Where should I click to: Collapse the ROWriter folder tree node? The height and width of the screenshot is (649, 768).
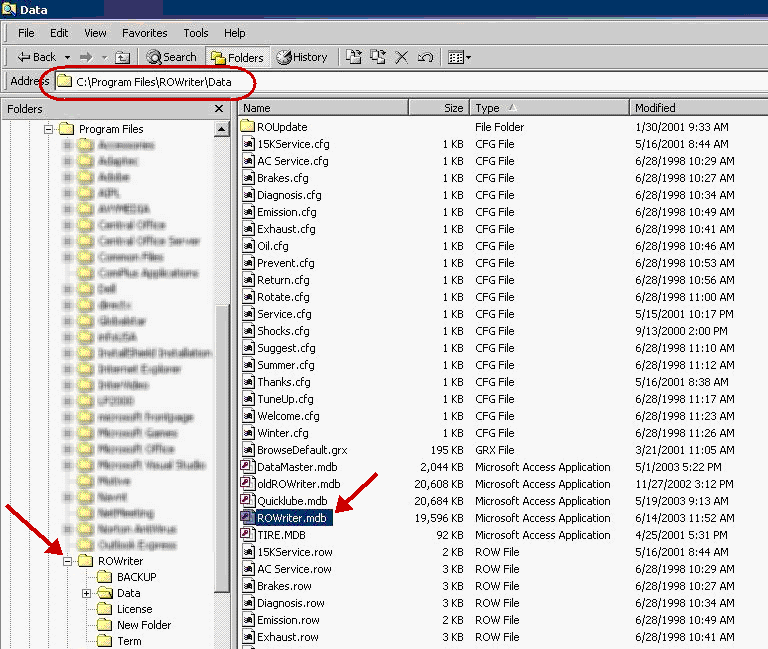69,561
